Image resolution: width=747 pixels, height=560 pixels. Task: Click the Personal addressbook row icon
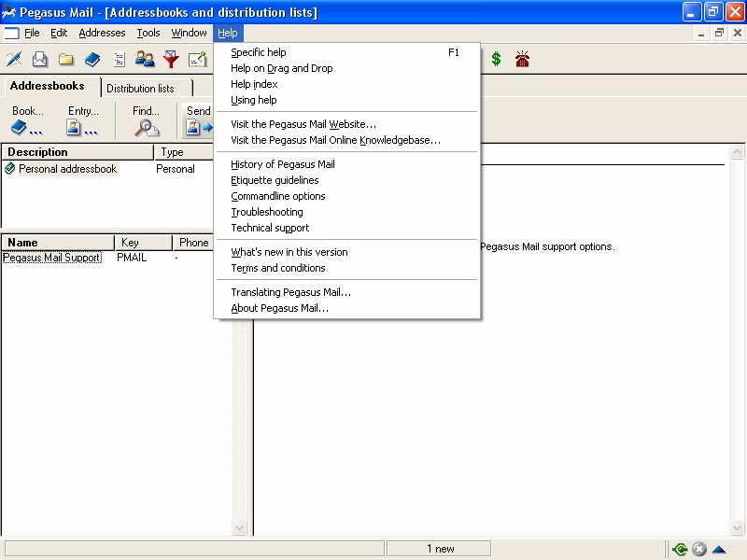tap(9, 169)
